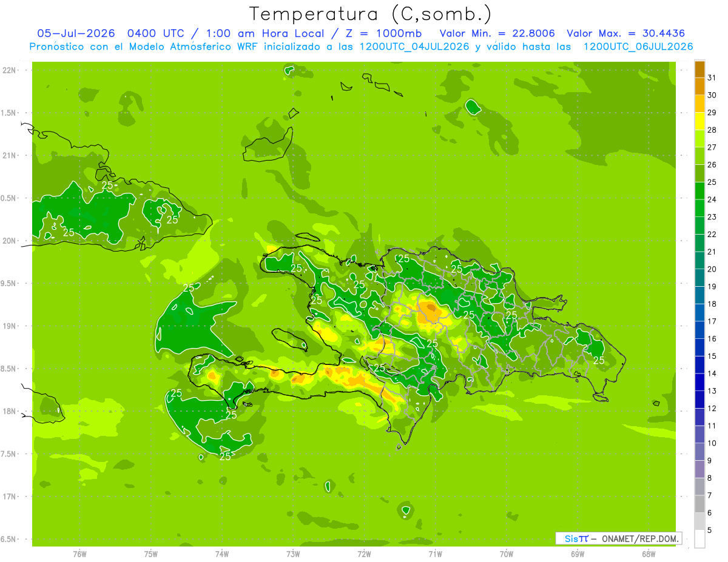Click colorbar label "16"
The image size is (728, 562).
712,339
